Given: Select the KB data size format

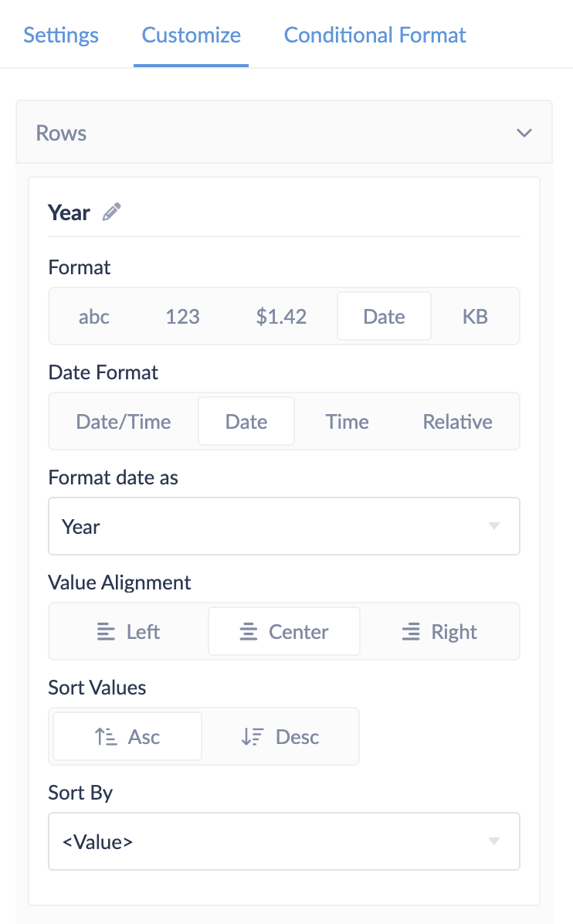Looking at the screenshot, I should click(475, 316).
